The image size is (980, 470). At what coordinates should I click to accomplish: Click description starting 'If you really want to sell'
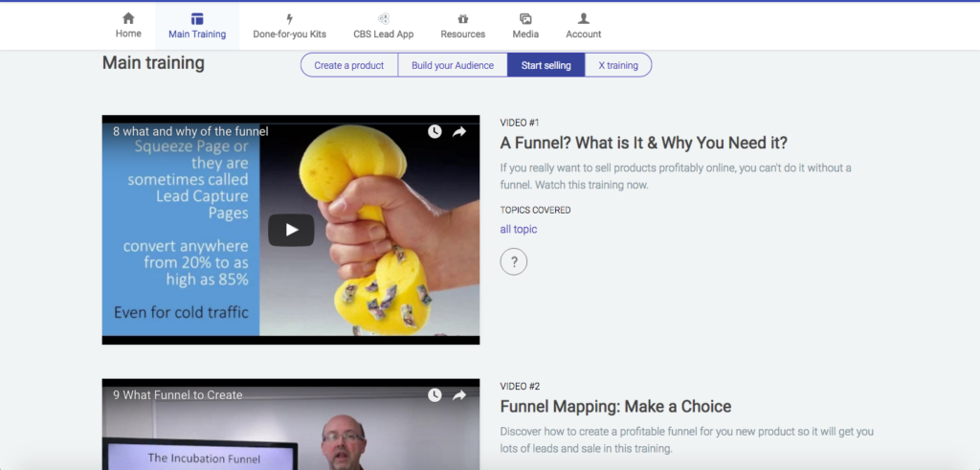click(x=676, y=176)
